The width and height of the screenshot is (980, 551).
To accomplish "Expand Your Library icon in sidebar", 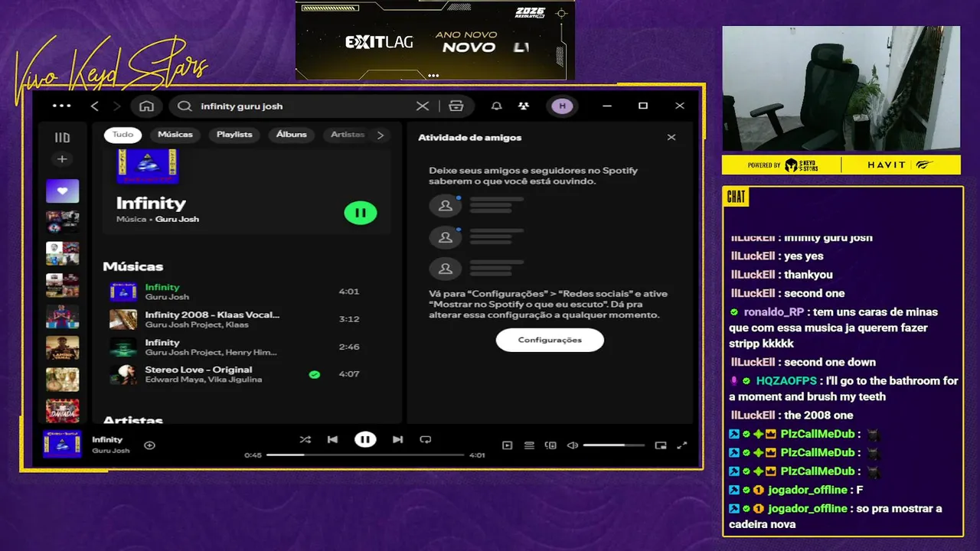I will 62,138.
